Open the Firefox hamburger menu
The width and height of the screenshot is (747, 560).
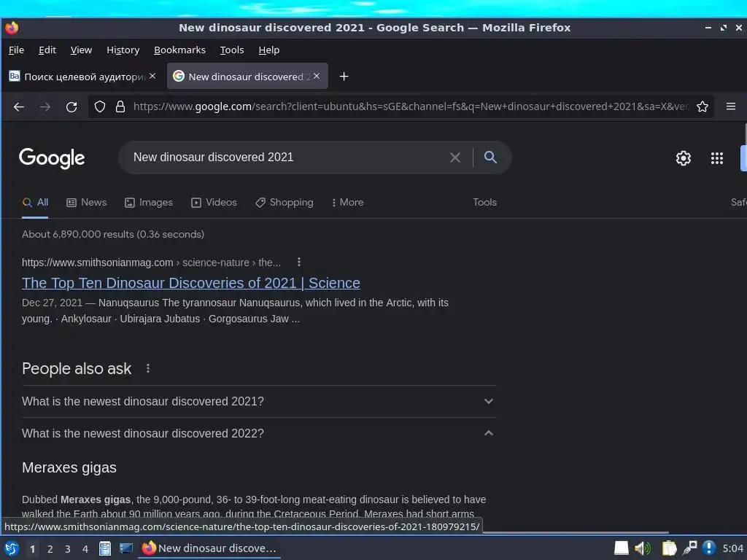click(x=731, y=106)
